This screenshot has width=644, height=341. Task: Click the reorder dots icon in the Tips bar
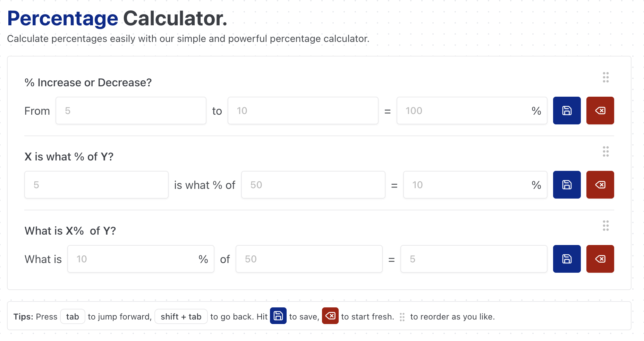(402, 317)
